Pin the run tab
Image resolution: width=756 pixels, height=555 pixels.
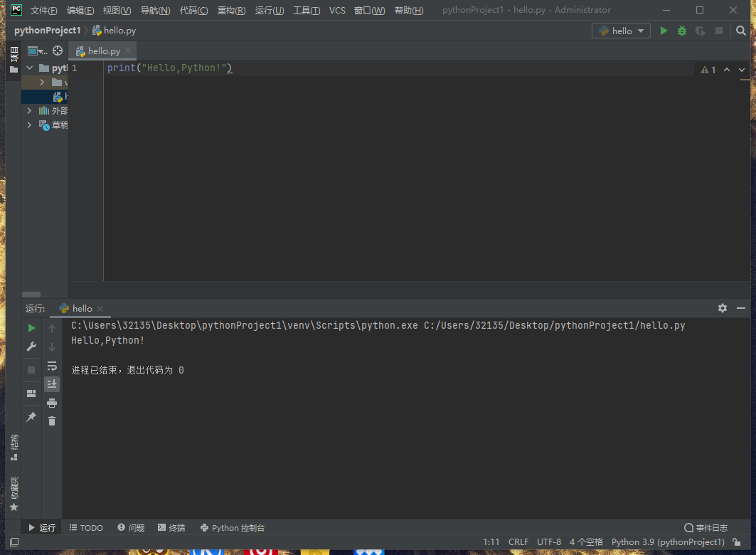tap(31, 417)
